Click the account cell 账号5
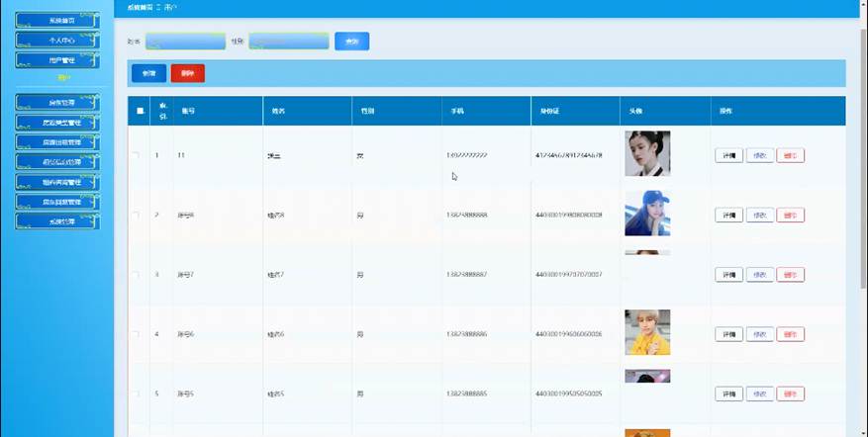Viewport: 868px width, 437px height. (185, 393)
